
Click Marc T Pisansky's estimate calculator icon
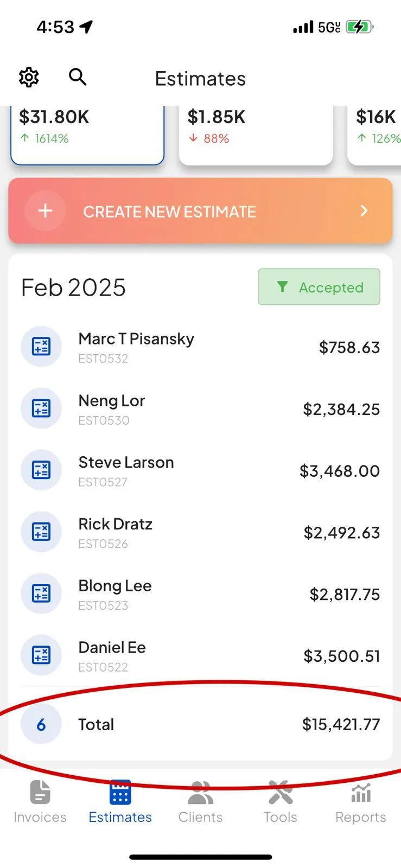(x=41, y=346)
